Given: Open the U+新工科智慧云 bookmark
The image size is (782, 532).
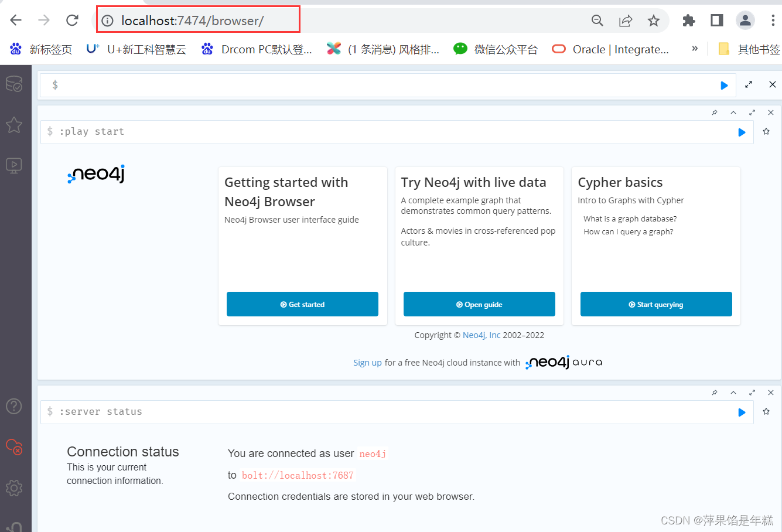Looking at the screenshot, I should 136,49.
